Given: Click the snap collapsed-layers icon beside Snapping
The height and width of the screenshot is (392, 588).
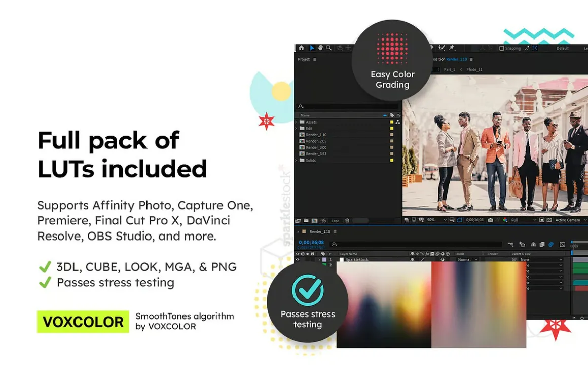Looking at the screenshot, I should [x=527, y=48].
